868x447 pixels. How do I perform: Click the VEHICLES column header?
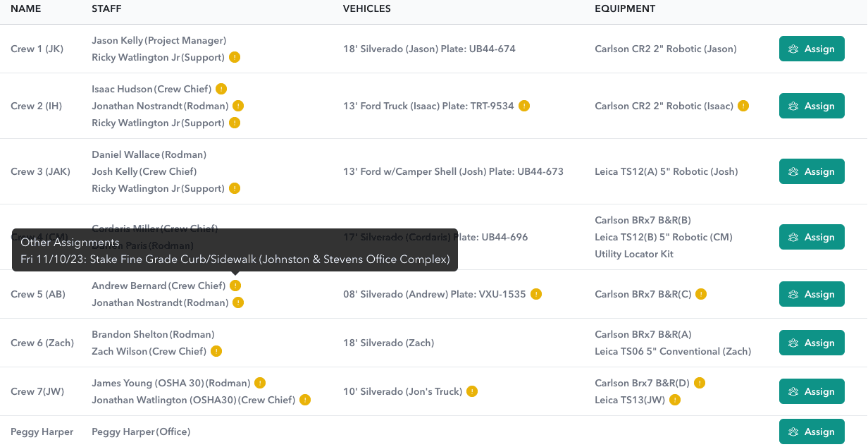click(366, 9)
